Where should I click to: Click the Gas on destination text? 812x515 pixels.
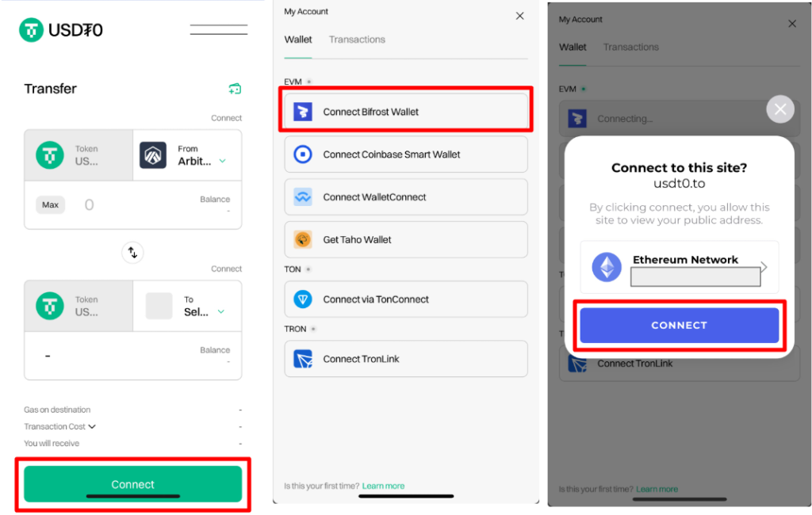[57, 410]
